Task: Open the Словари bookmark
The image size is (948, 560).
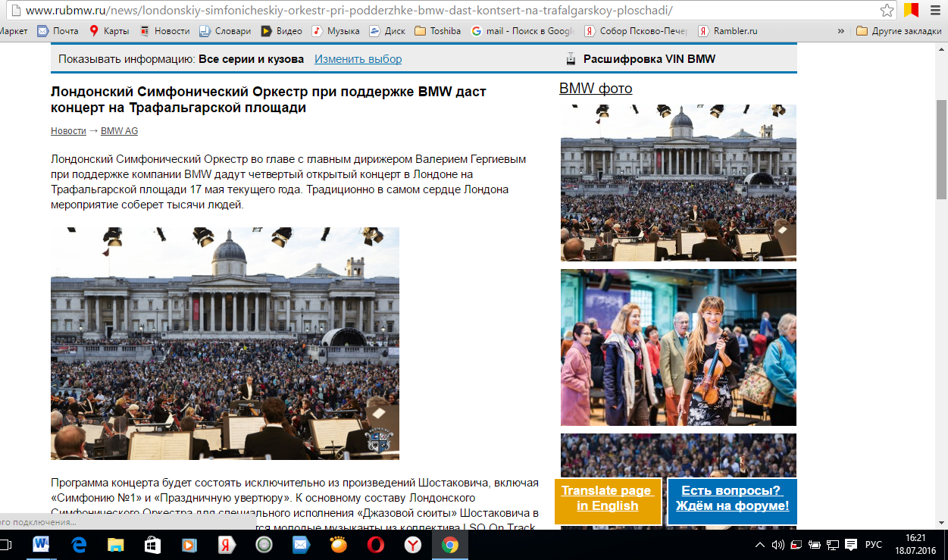Action: point(225,31)
